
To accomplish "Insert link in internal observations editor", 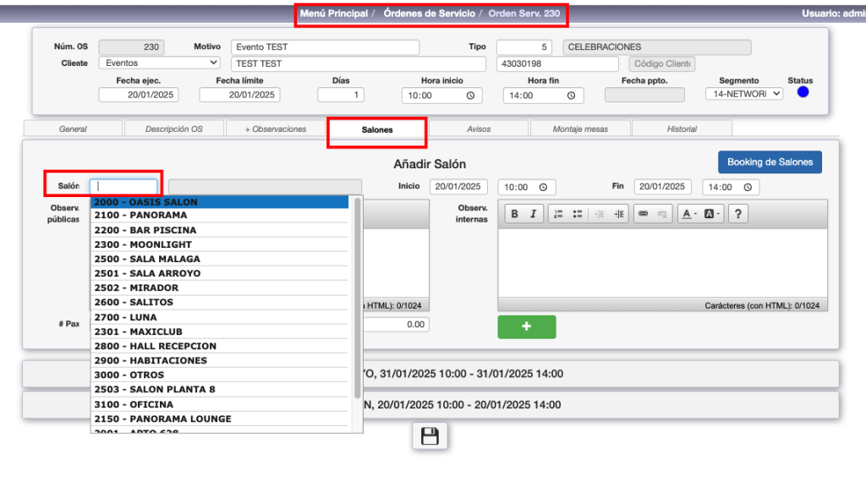I will pyautogui.click(x=643, y=215).
